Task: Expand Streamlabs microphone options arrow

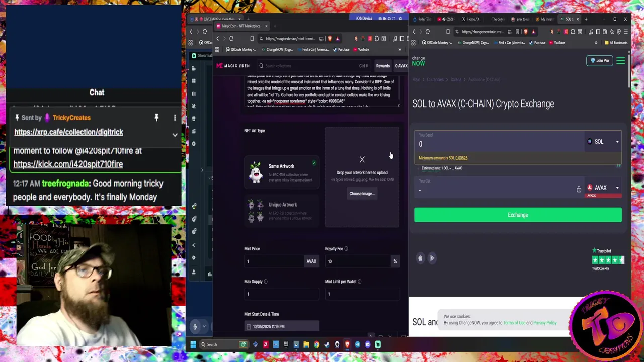Action: [x=204, y=327]
